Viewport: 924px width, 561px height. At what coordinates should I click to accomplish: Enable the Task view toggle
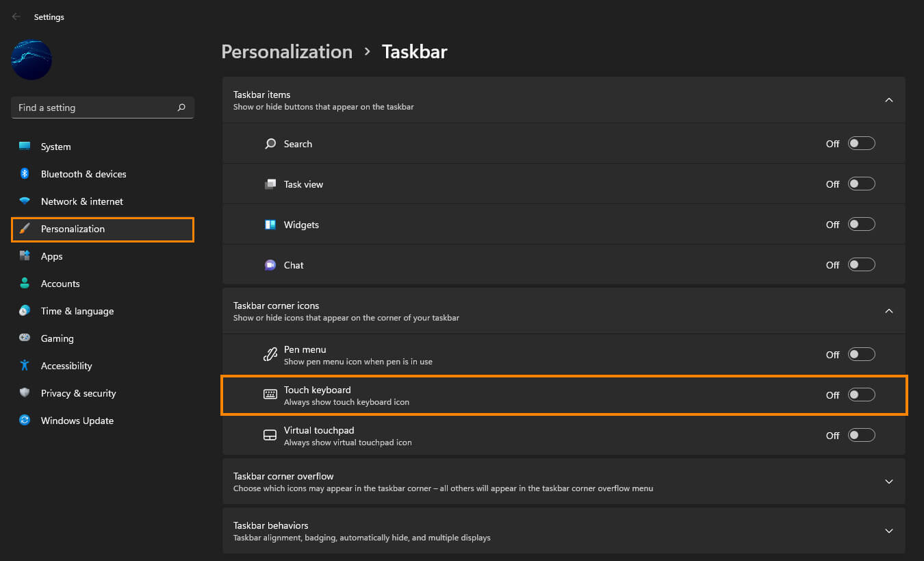click(x=861, y=184)
